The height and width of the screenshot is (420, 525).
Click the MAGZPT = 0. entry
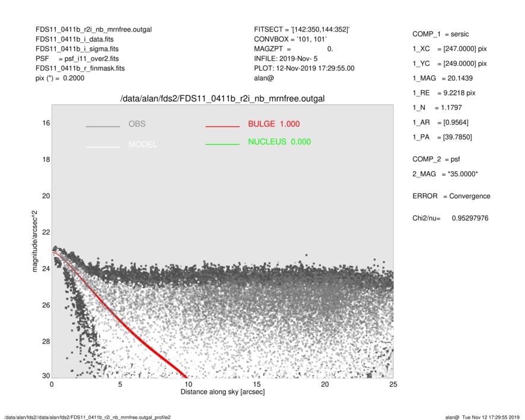[294, 49]
